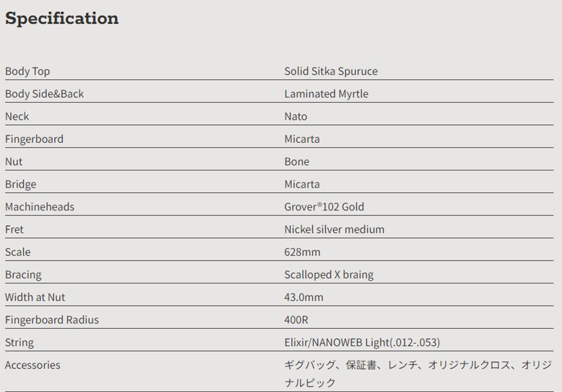562x392 pixels.
Task: Select the Body Side&Back row label
Action: [44, 94]
